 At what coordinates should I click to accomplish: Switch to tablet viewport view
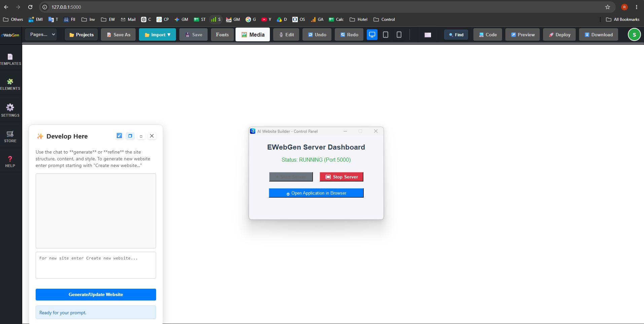[x=386, y=35]
